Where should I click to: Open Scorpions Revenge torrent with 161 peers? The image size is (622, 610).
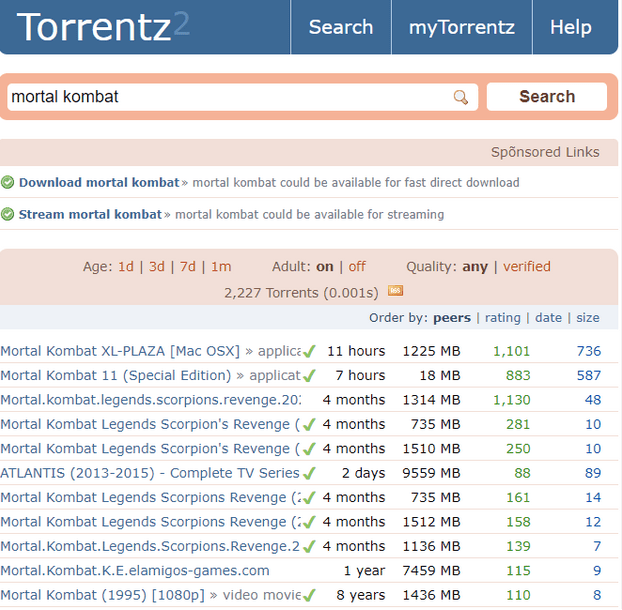point(150,498)
